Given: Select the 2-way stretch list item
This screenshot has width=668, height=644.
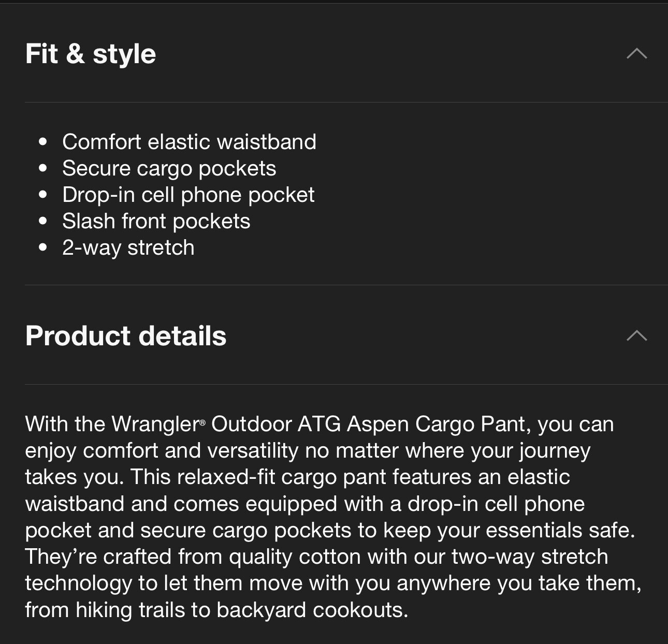Looking at the screenshot, I should click(128, 247).
